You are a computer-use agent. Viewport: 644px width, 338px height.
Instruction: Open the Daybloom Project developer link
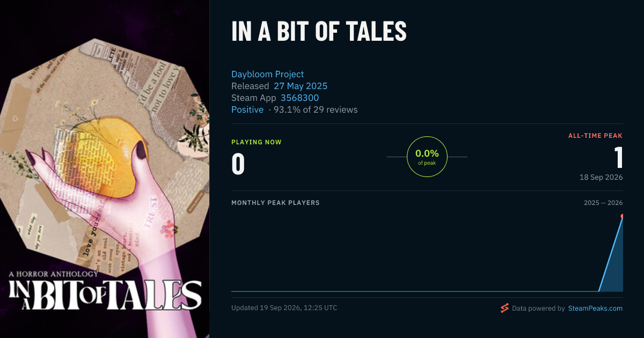tap(267, 74)
